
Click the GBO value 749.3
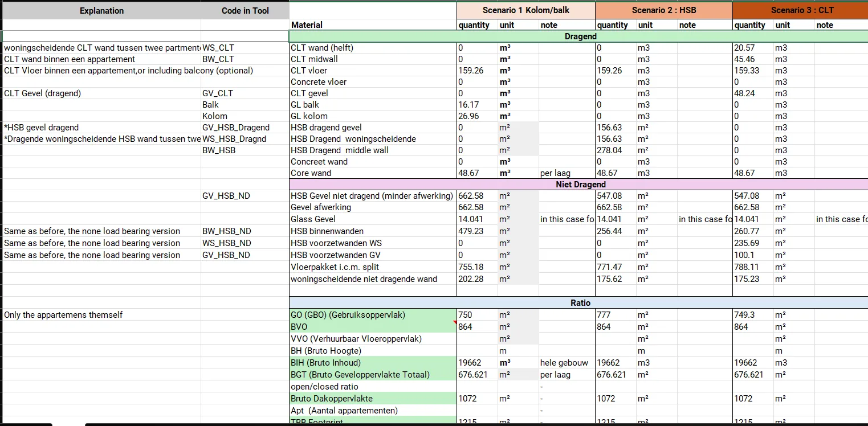(753, 315)
